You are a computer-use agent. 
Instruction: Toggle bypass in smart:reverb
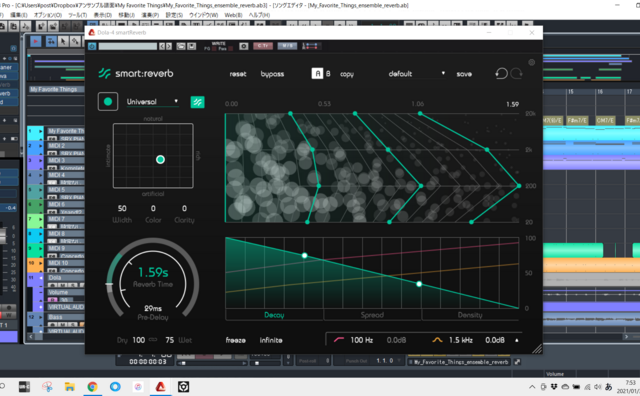pos(272,74)
